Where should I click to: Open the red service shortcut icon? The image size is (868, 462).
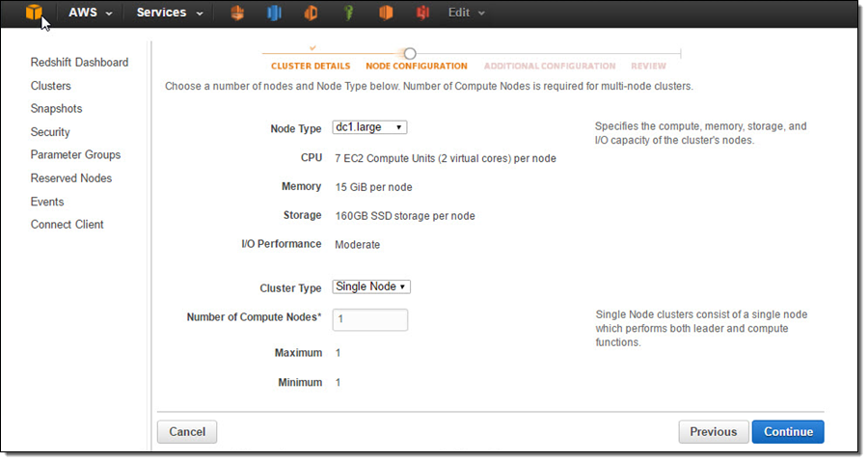[x=423, y=13]
